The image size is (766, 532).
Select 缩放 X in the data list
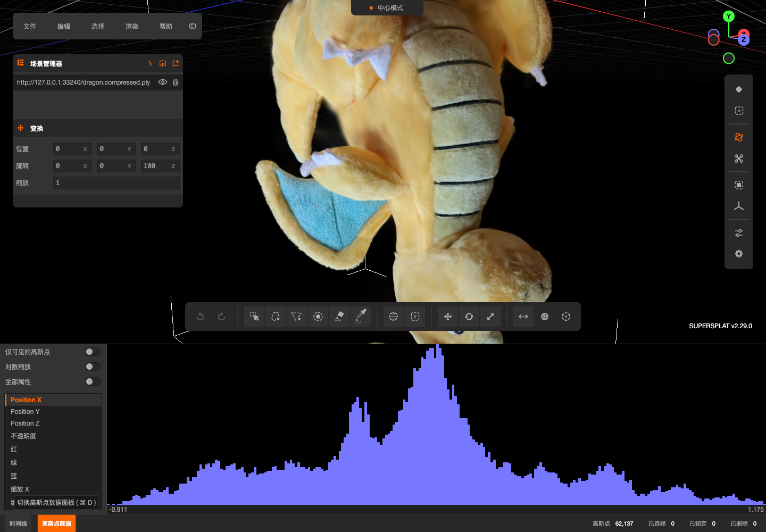click(53, 489)
